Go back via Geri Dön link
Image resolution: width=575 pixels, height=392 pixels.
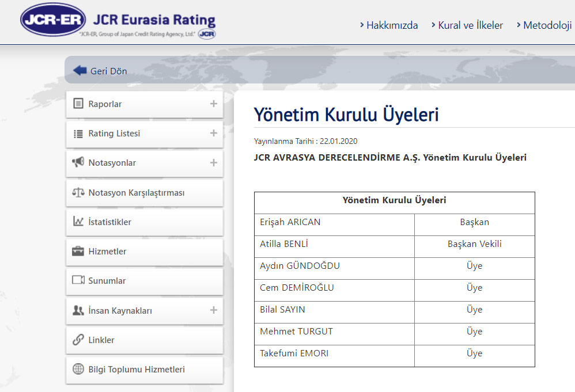point(108,71)
